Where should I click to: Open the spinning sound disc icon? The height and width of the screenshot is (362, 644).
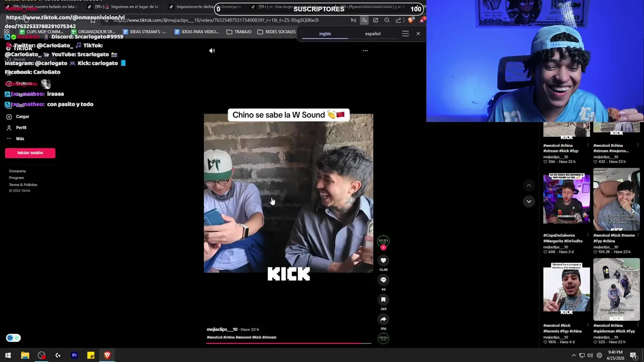pyautogui.click(x=383, y=338)
